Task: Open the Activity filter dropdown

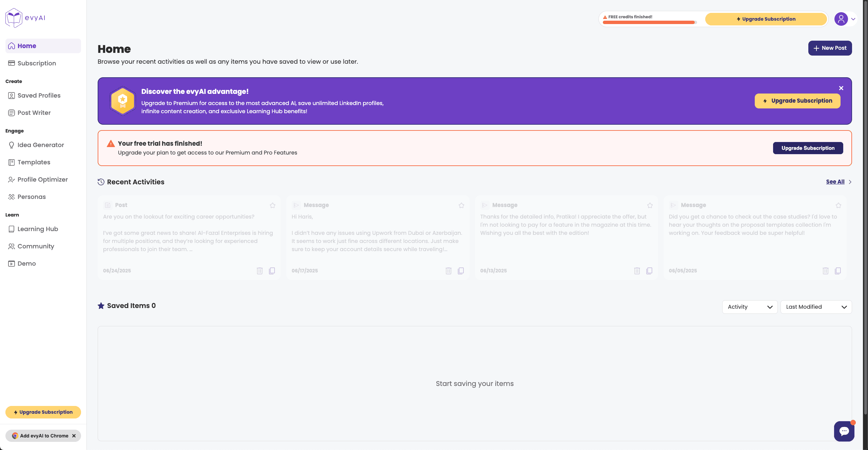Action: [749, 307]
